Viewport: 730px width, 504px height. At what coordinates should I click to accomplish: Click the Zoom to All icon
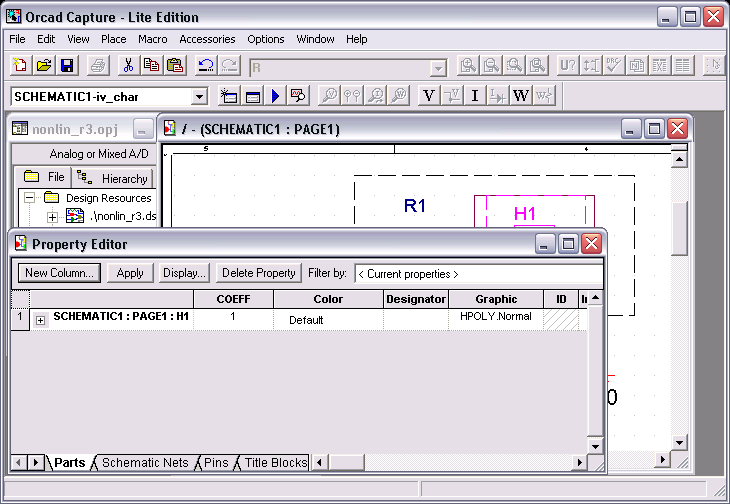coord(538,66)
